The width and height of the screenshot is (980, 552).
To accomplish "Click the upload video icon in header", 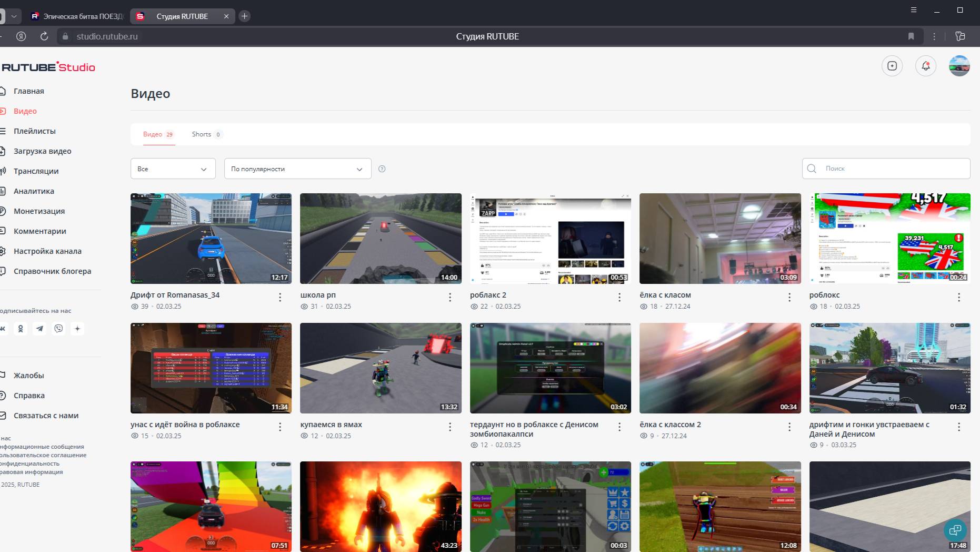I will coord(892,66).
